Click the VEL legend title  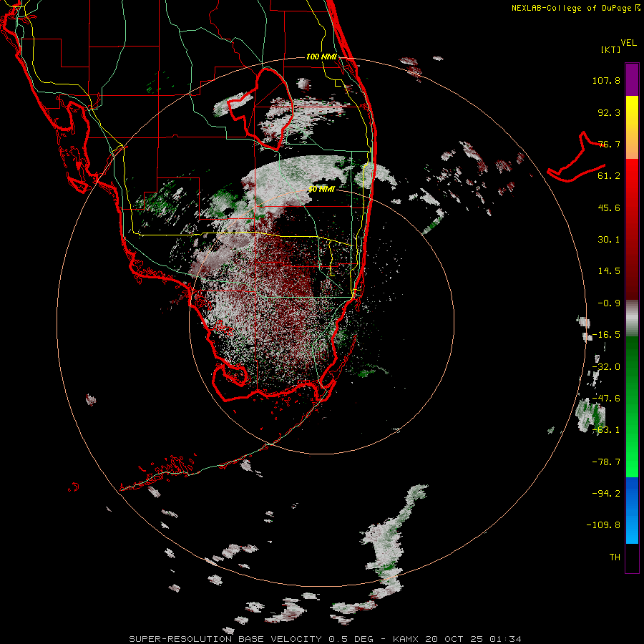click(x=629, y=43)
